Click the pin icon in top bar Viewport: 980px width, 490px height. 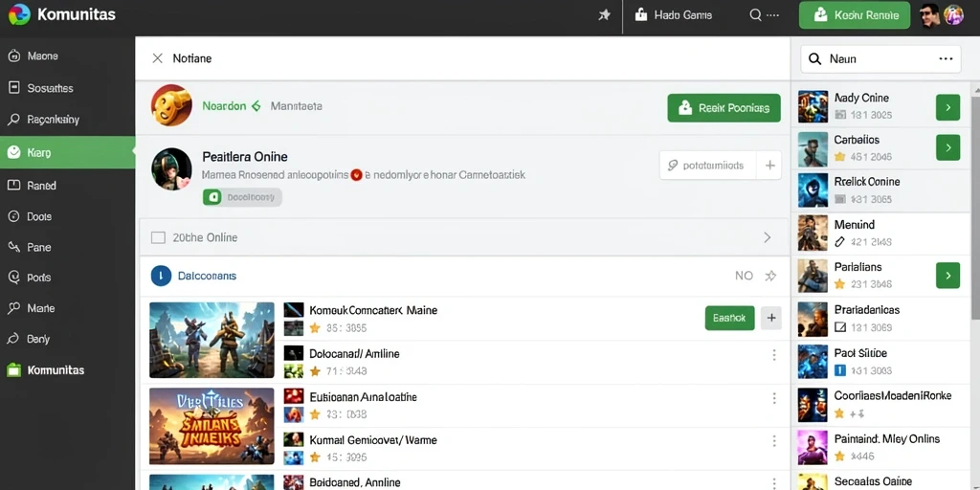point(604,15)
